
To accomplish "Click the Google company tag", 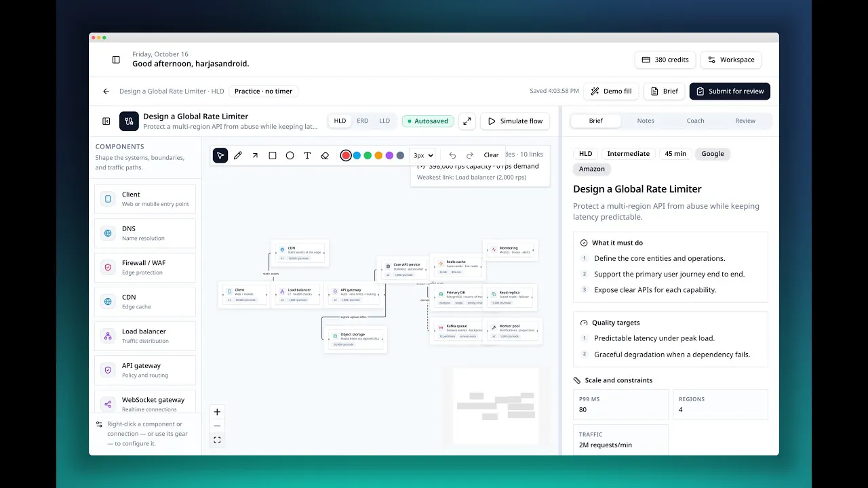I will click(x=713, y=154).
